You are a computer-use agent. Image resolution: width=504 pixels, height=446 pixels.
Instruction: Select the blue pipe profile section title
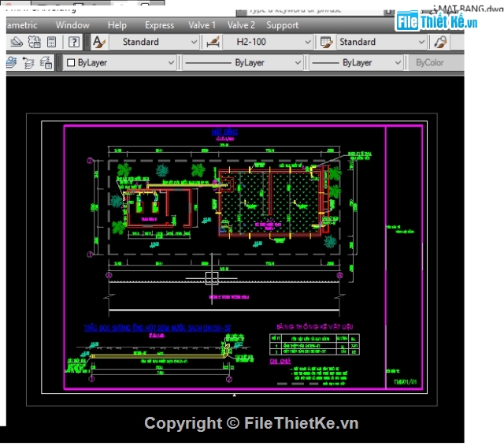(x=157, y=328)
